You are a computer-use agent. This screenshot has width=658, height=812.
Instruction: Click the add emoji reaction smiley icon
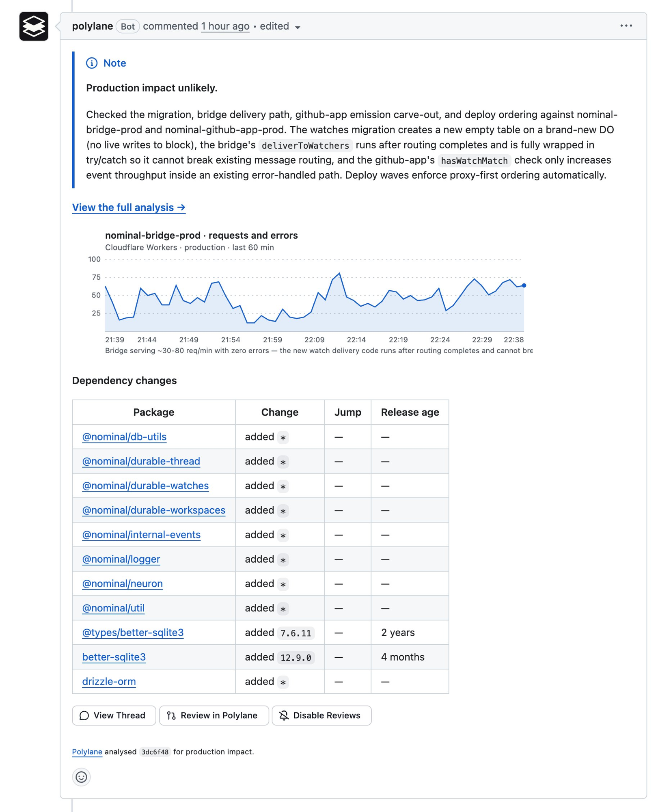point(81,777)
